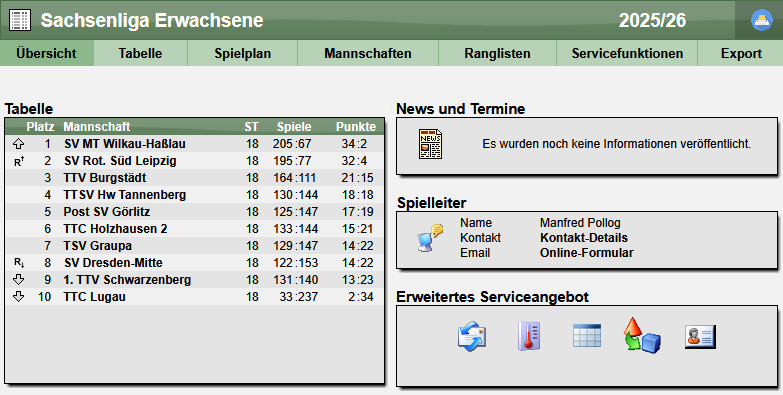The height and width of the screenshot is (395, 783).
Task: Click the print icon in header
Action: 762,20
